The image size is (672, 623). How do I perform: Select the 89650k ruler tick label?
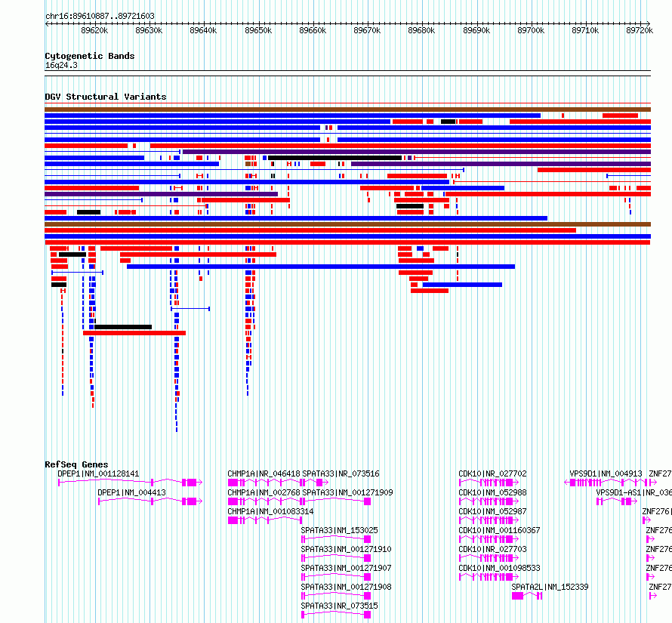pyautogui.click(x=258, y=30)
